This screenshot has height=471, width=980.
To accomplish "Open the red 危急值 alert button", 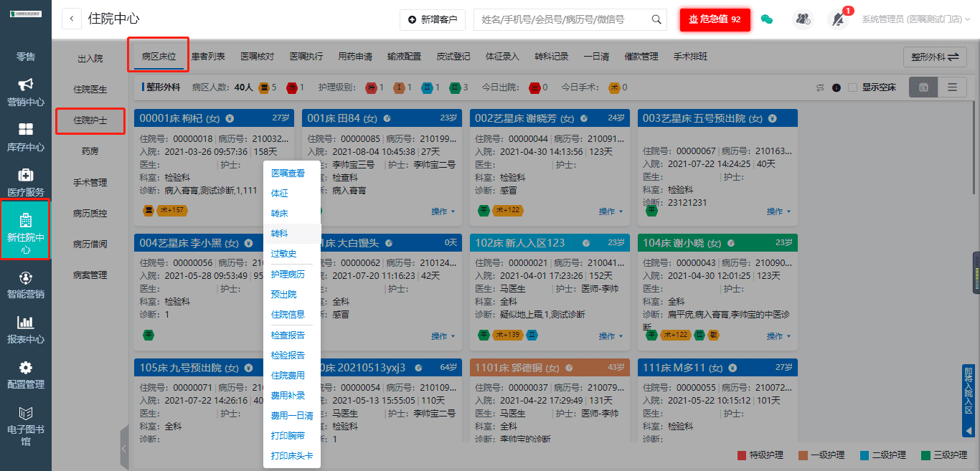I will tap(715, 19).
